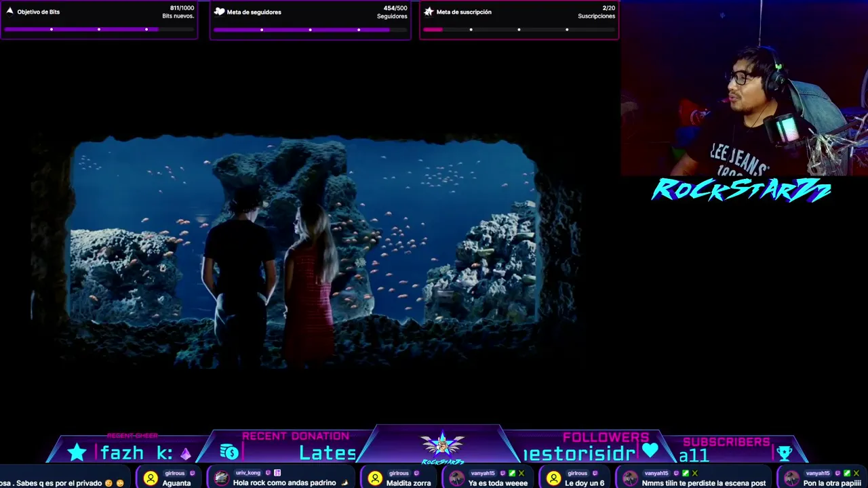Click the 'Le doy un 6' message

pyautogui.click(x=585, y=483)
